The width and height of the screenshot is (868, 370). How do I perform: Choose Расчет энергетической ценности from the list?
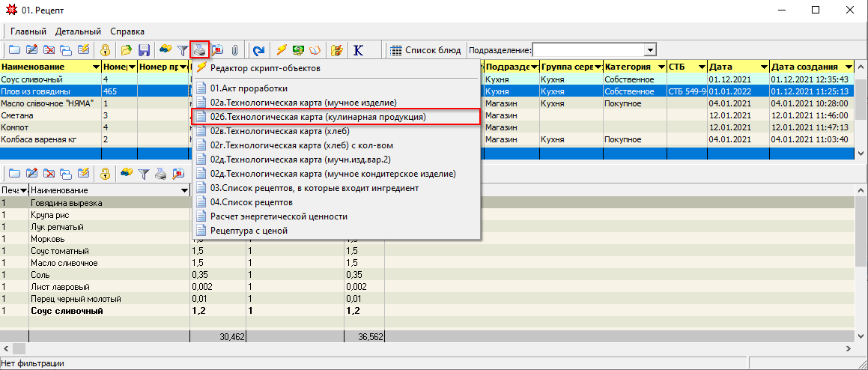tap(279, 216)
